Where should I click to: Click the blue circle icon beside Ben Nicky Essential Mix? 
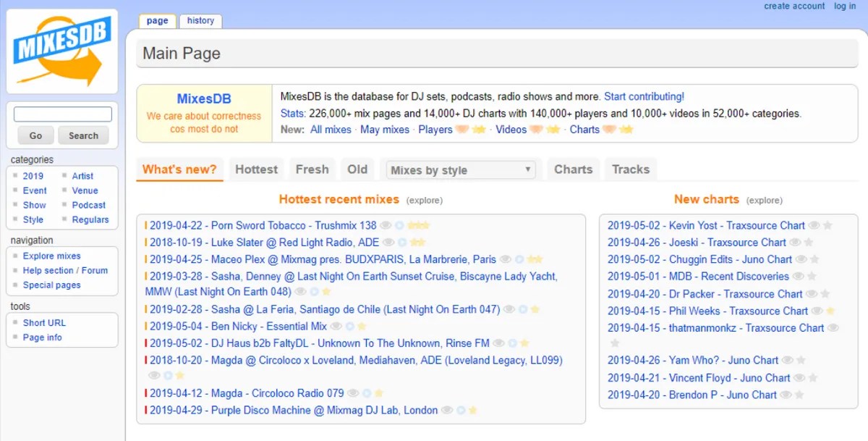(x=350, y=327)
